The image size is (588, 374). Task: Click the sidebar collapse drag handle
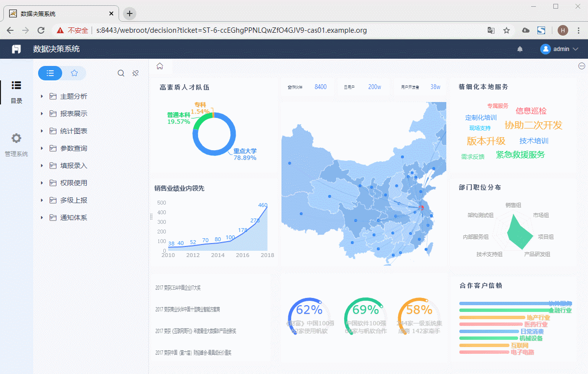[x=151, y=217]
